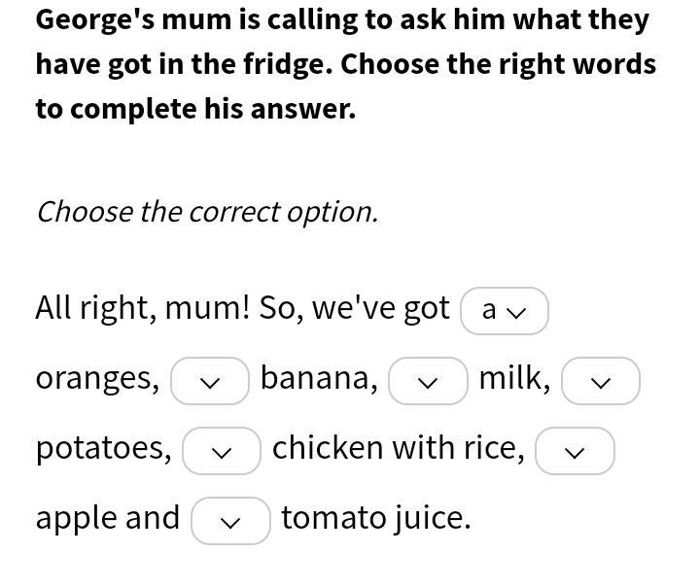This screenshot has height=588, width=700.
Task: Click the phrase "chicken with rice,"
Action: click(x=399, y=448)
